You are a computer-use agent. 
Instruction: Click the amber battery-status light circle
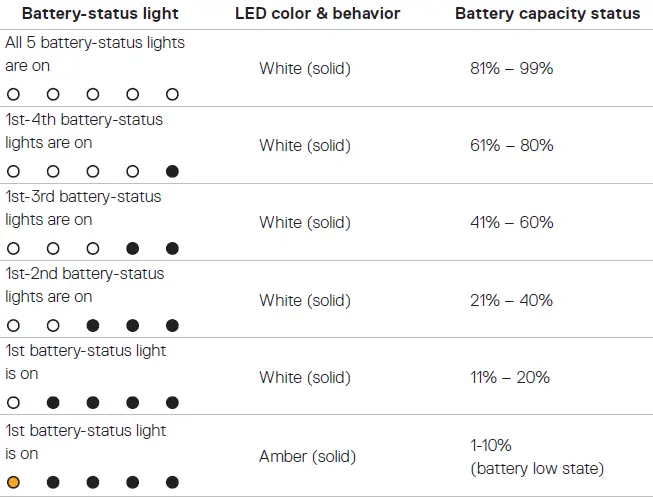(13, 482)
